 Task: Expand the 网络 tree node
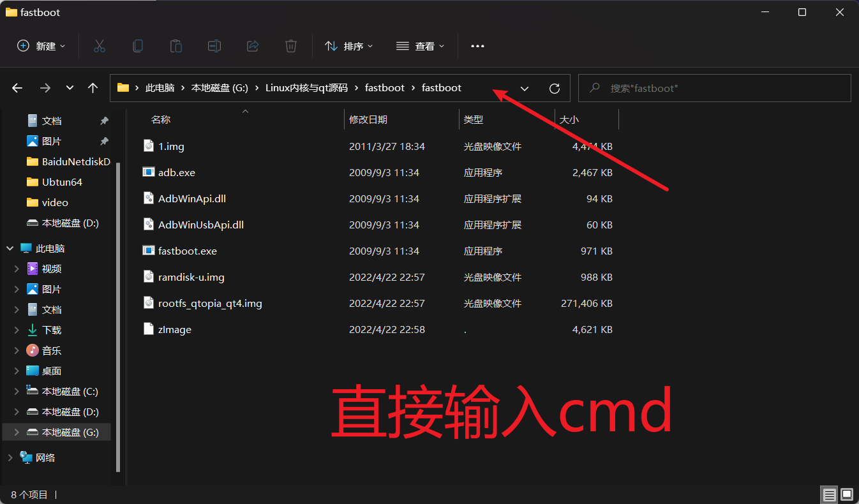click(x=10, y=457)
